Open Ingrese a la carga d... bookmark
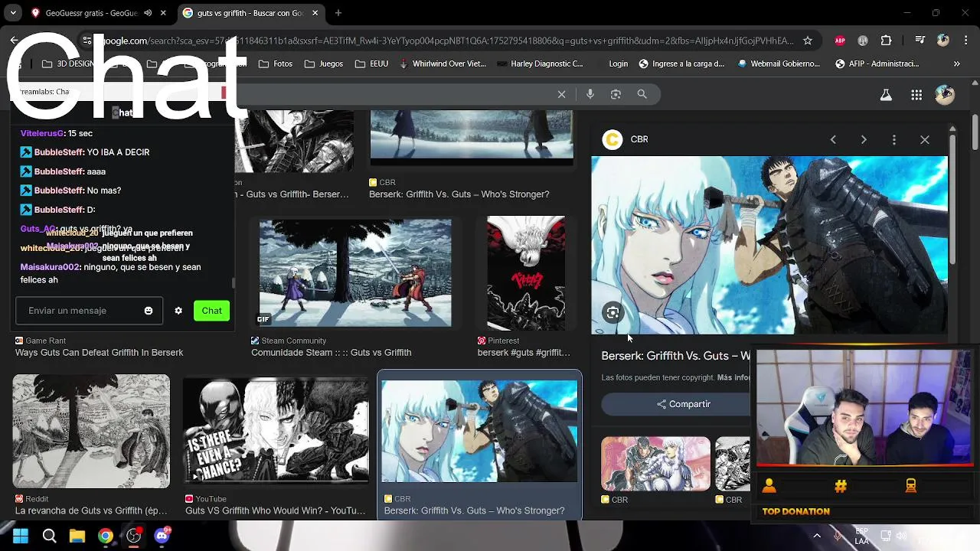 (681, 64)
